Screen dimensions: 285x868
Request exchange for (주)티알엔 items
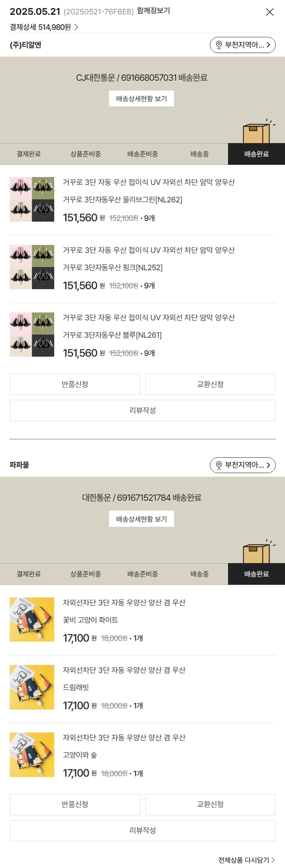[210, 384]
